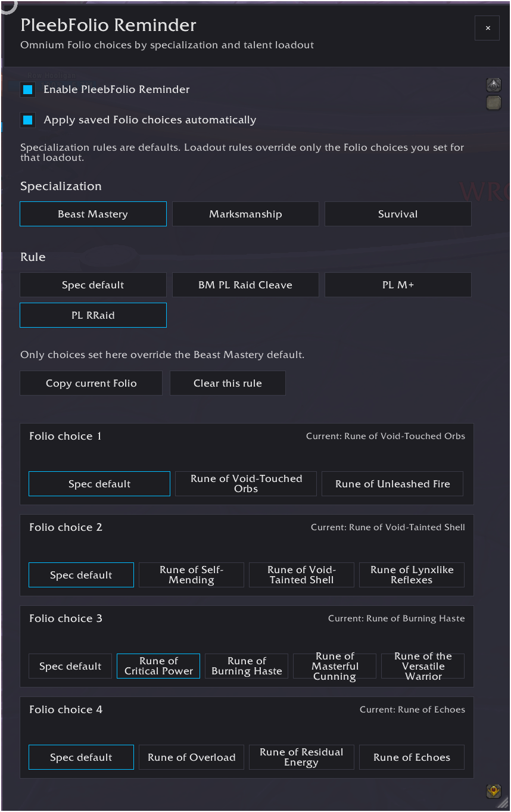Set Folio choice 3 to Spec default

click(70, 666)
